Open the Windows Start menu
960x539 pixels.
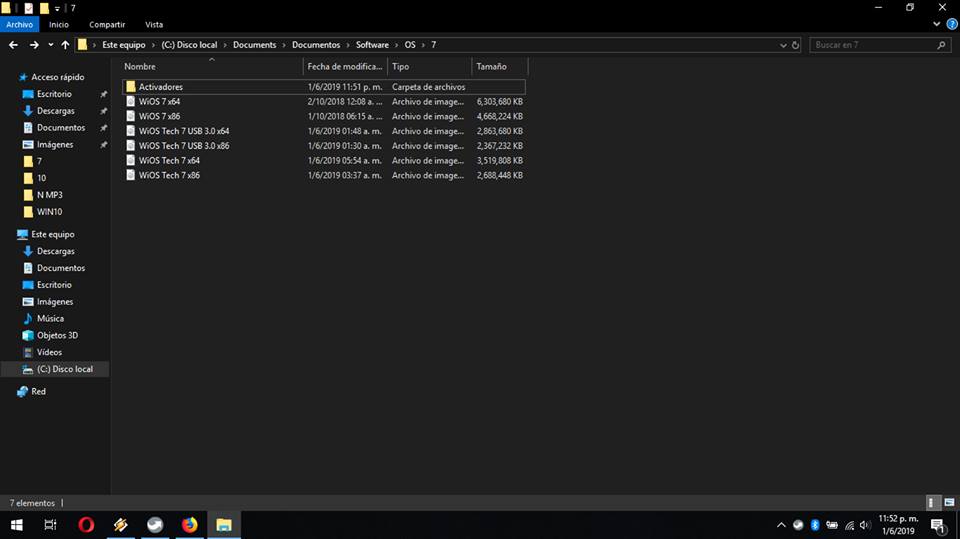pos(17,525)
